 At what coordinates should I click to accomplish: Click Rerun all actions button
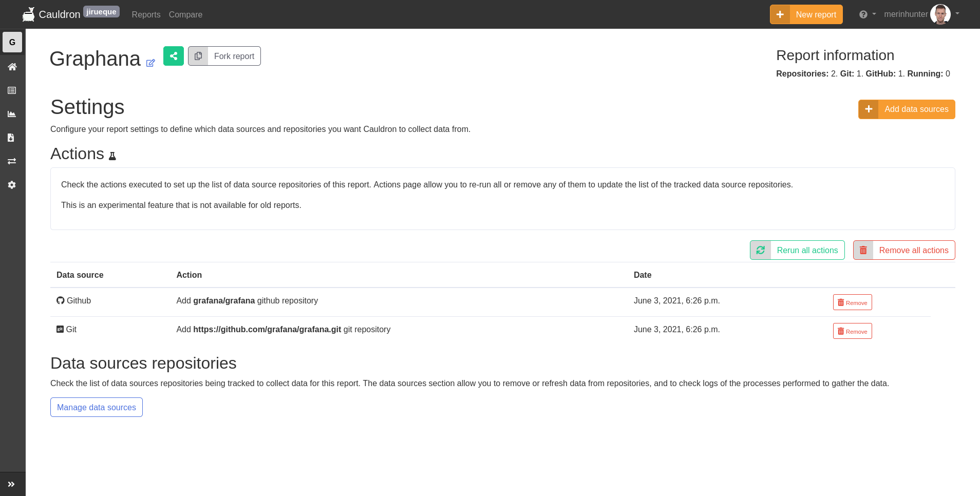pos(797,250)
